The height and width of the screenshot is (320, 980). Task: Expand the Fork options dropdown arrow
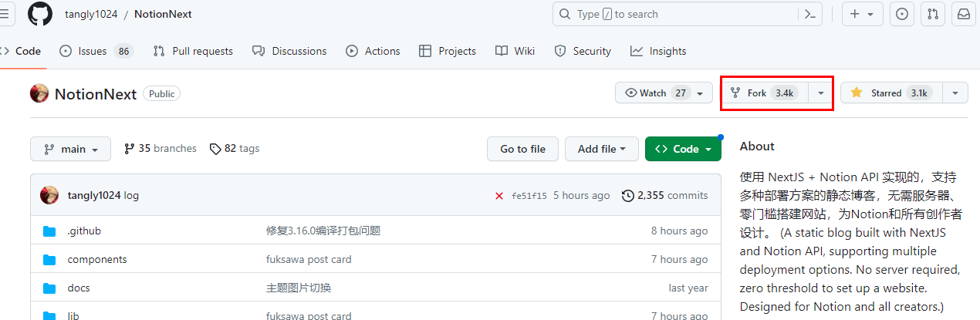tap(821, 93)
